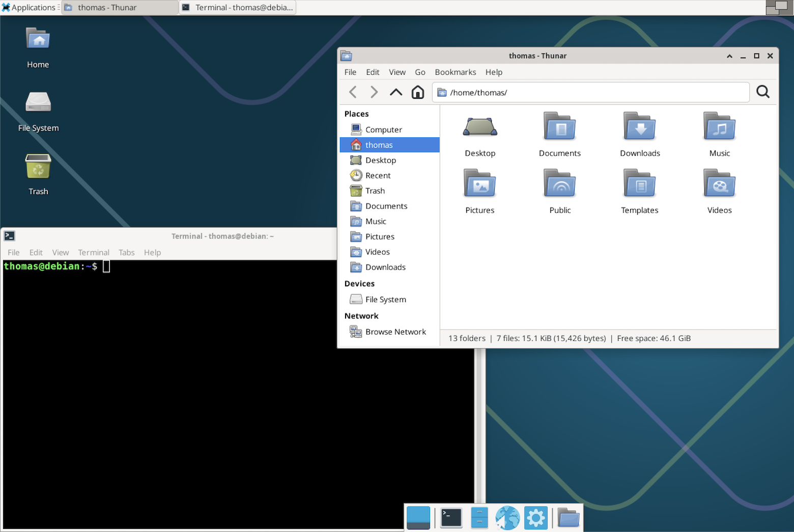The width and height of the screenshot is (794, 532).
Task: Switch to Terminal window in taskbar
Action: tap(238, 8)
